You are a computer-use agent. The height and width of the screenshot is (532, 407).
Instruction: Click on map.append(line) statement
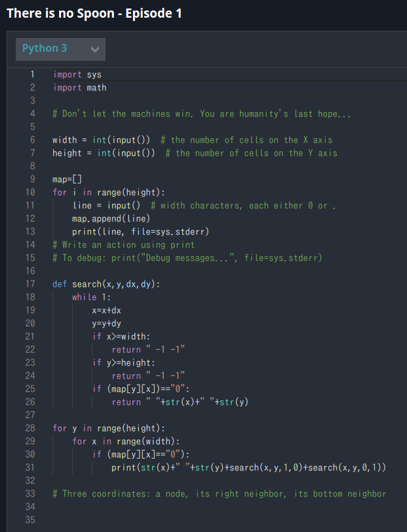(x=111, y=219)
